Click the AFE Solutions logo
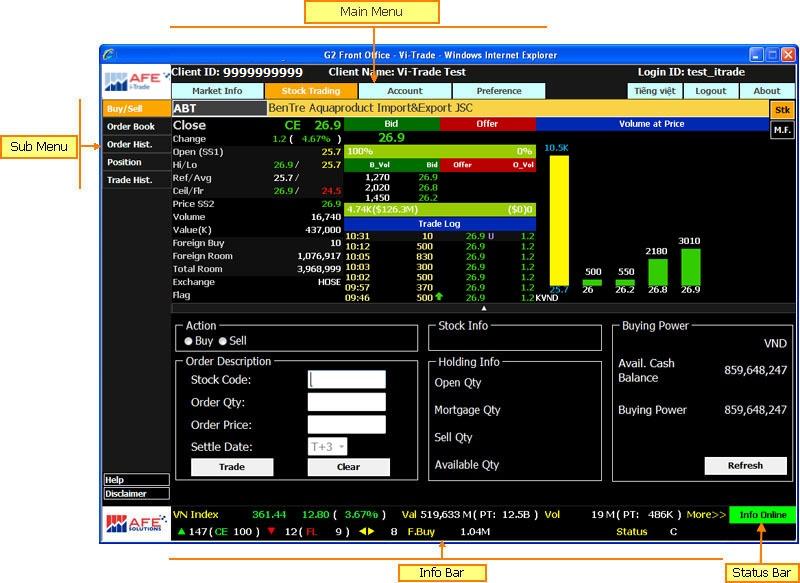The width and height of the screenshot is (800, 583). coord(136,523)
